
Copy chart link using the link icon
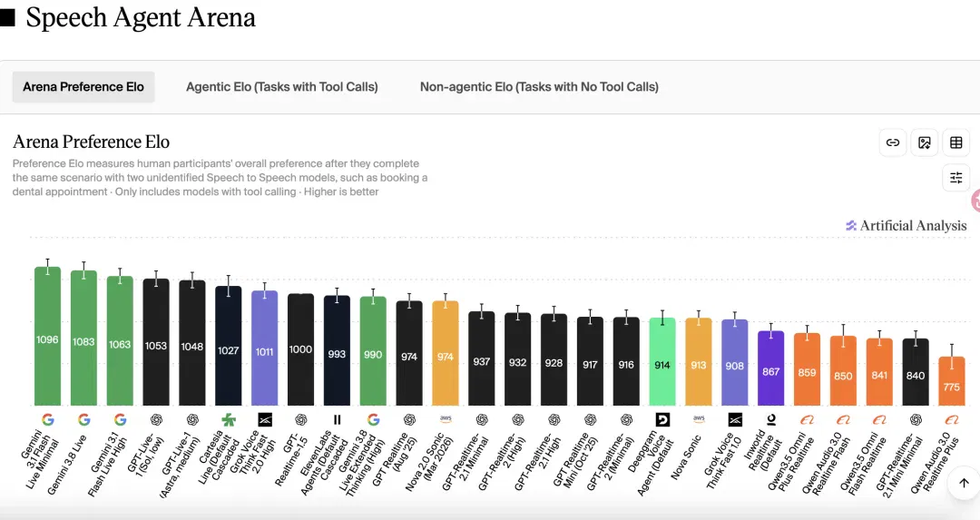pyautogui.click(x=893, y=142)
